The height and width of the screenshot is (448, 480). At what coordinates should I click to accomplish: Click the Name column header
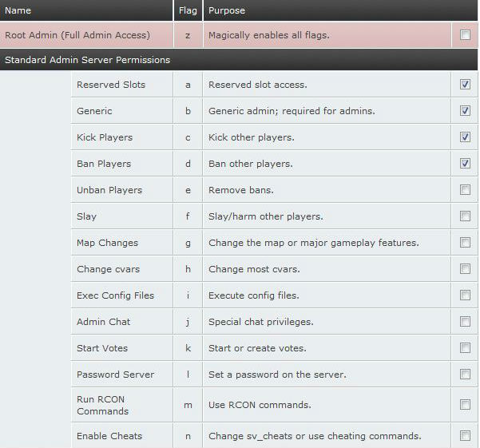(x=18, y=11)
